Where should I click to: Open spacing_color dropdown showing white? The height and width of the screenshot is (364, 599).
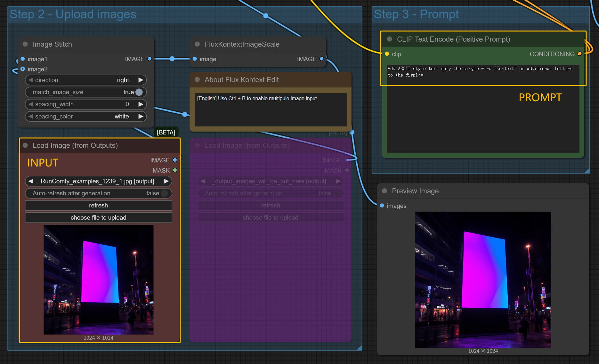tap(86, 117)
